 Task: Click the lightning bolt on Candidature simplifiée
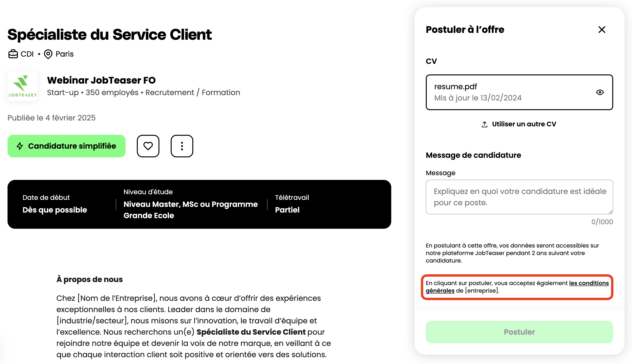[20, 146]
